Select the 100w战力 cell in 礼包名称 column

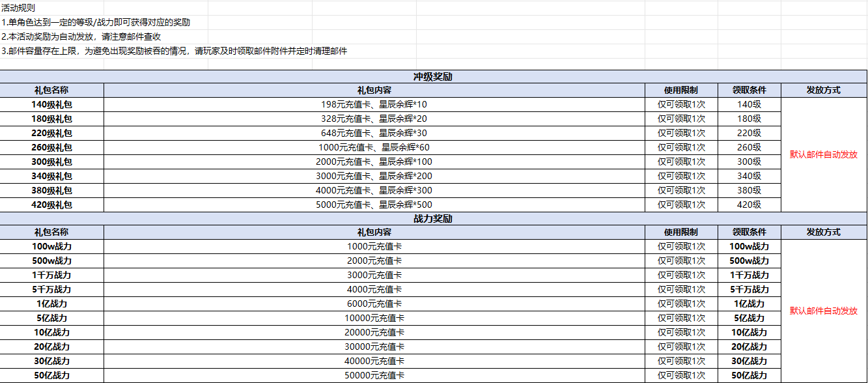(51, 246)
